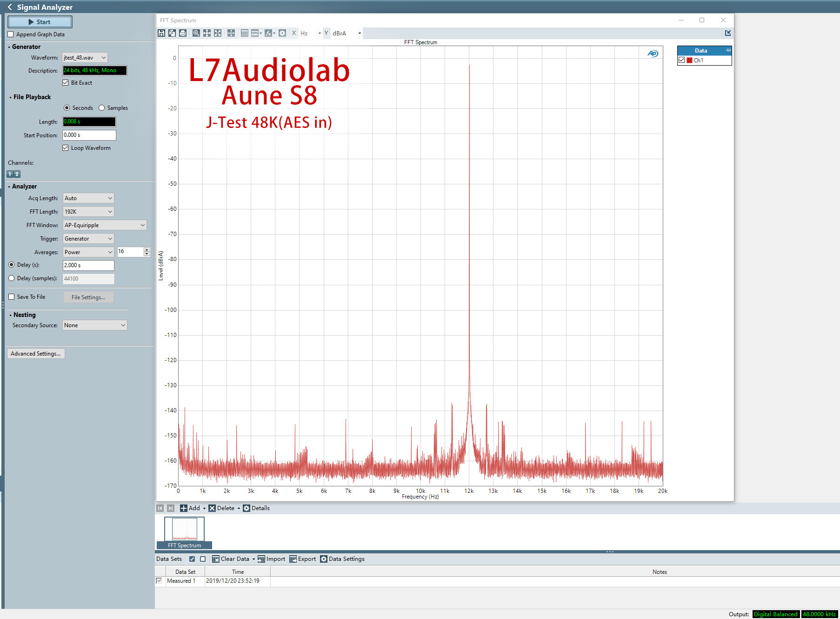Go back with Signal Analyzer arrow
The image size is (840, 619).
click(x=10, y=7)
